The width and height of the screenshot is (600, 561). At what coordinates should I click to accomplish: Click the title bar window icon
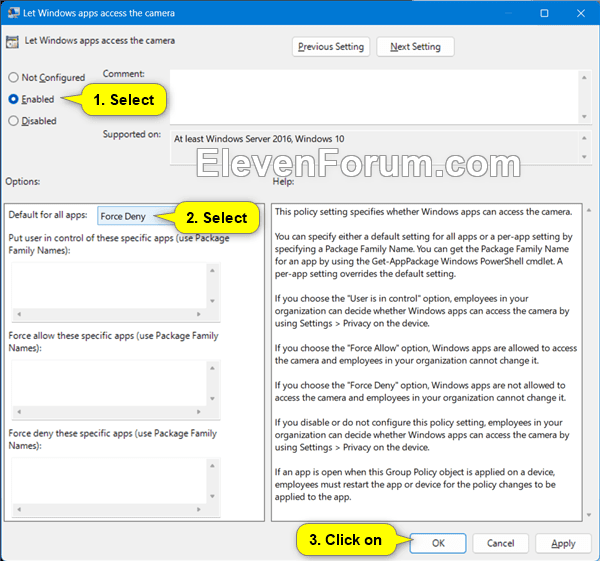coord(13,13)
